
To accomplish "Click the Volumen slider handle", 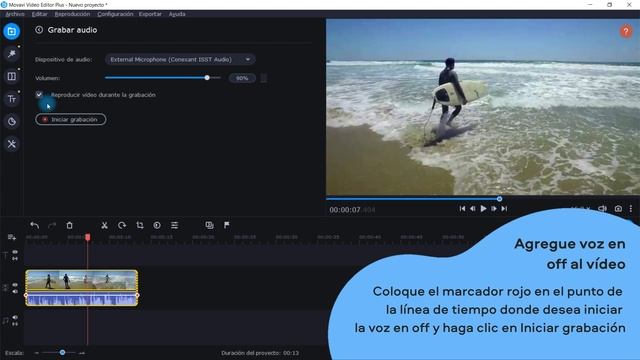I will click(207, 78).
